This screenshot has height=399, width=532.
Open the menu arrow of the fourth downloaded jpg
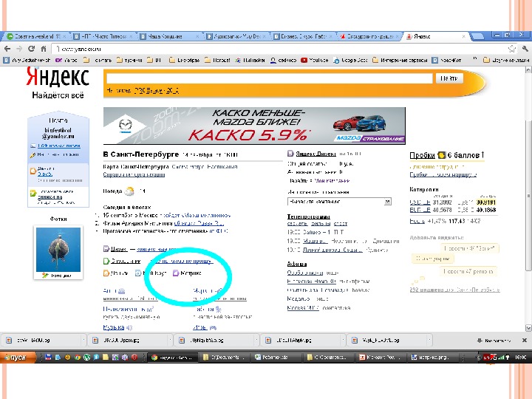[343, 340]
